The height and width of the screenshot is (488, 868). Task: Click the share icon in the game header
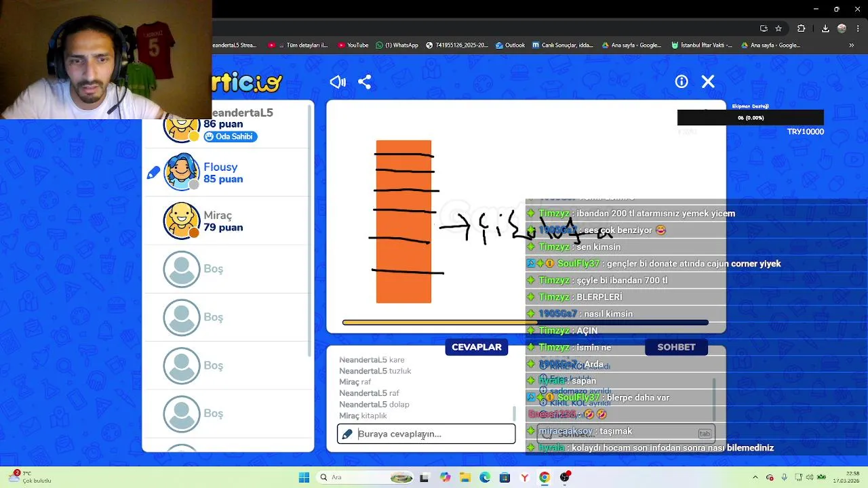[364, 82]
